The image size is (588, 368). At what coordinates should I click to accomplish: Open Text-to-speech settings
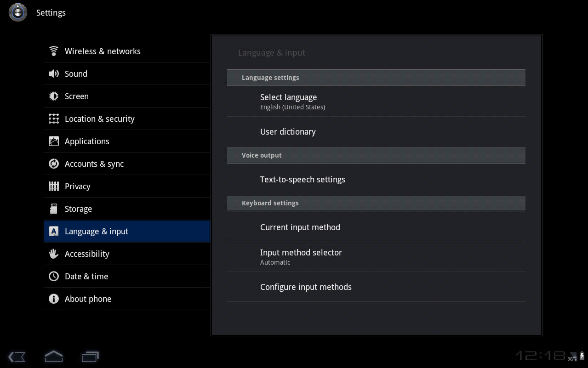click(x=303, y=179)
